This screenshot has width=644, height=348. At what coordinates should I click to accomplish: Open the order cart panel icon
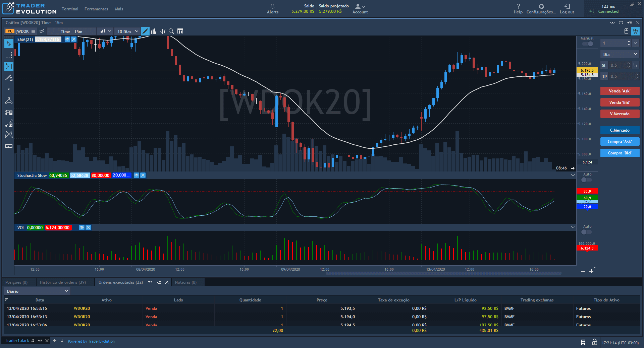(x=636, y=31)
